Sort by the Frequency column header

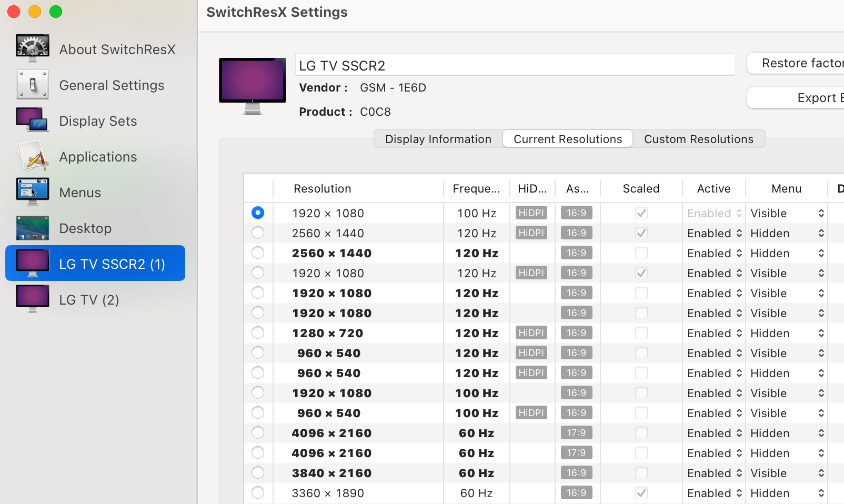[477, 188]
